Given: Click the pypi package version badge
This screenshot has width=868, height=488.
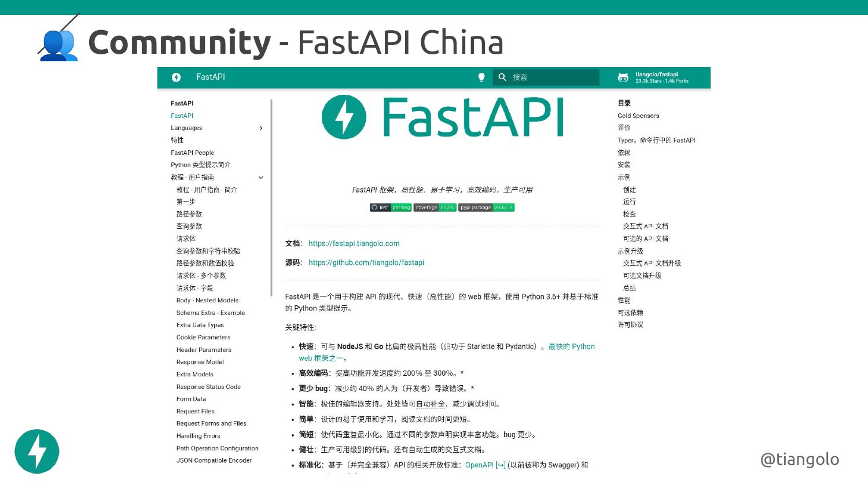Looking at the screenshot, I should click(x=486, y=208).
